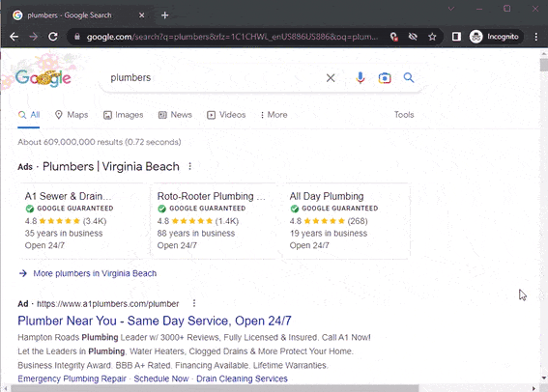Viewport: 548px width, 392px height.
Task: Switch to the News tab
Action: pyautogui.click(x=175, y=115)
